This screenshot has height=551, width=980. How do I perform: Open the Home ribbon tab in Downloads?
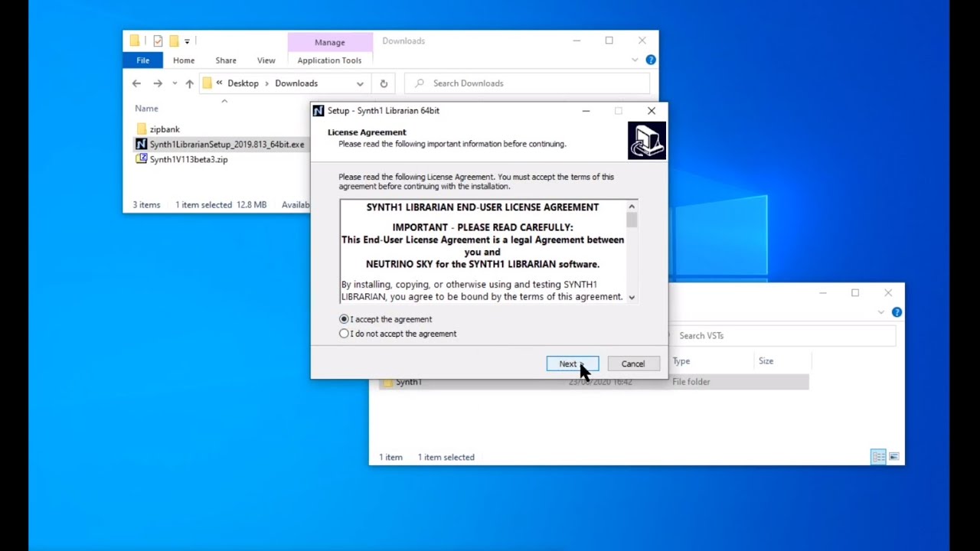pyautogui.click(x=184, y=60)
